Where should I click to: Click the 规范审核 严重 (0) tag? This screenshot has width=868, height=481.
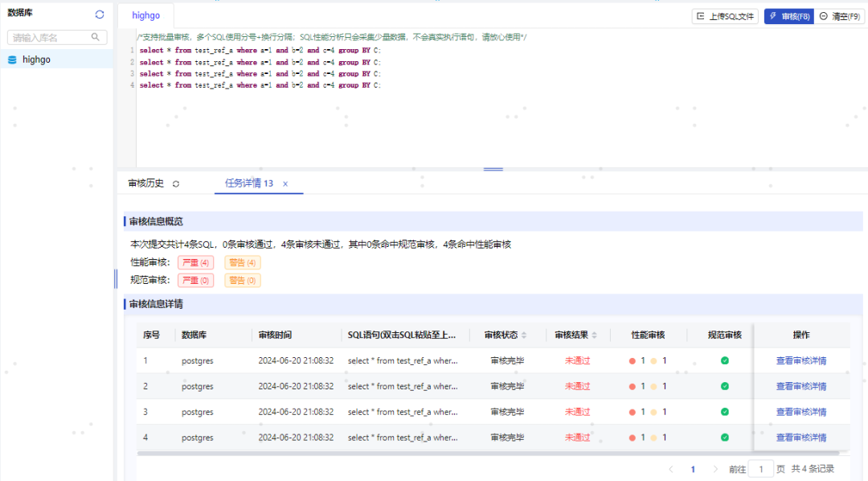point(196,281)
